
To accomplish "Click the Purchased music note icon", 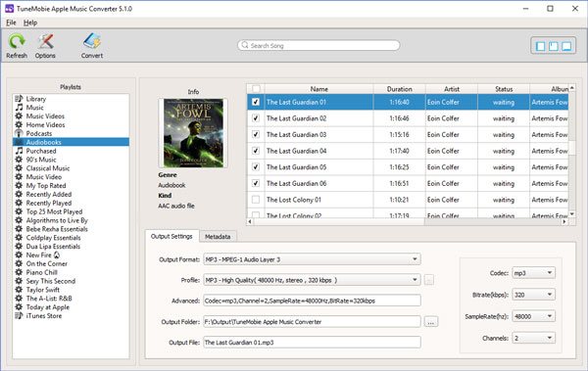I will click(x=19, y=151).
